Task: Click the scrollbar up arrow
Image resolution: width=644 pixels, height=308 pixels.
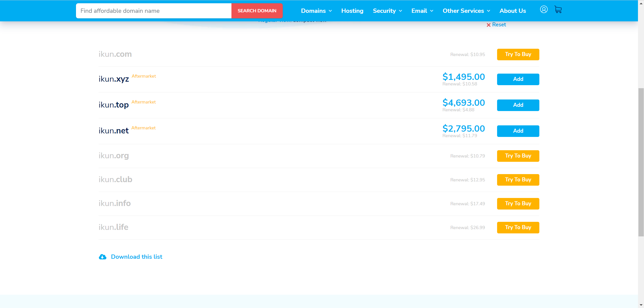Action: point(641,3)
